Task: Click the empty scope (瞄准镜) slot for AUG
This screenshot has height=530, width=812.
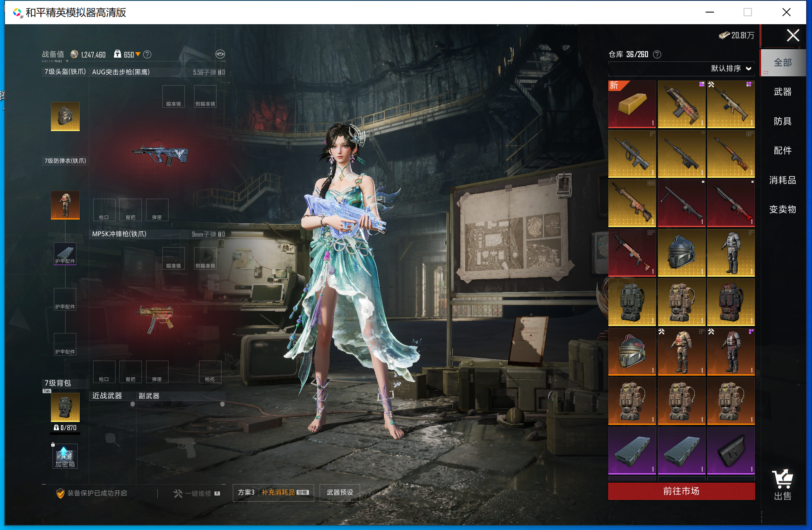Action: [173, 96]
